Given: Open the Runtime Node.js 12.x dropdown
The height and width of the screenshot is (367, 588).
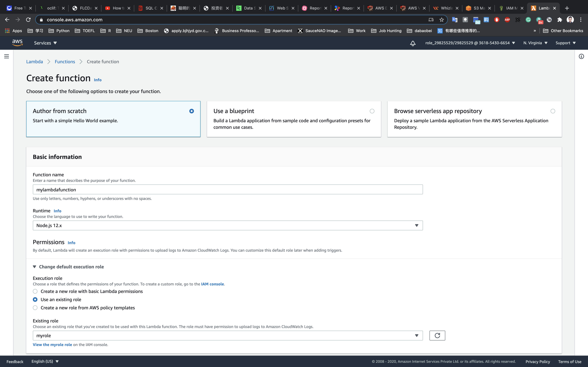Looking at the screenshot, I should 227,225.
